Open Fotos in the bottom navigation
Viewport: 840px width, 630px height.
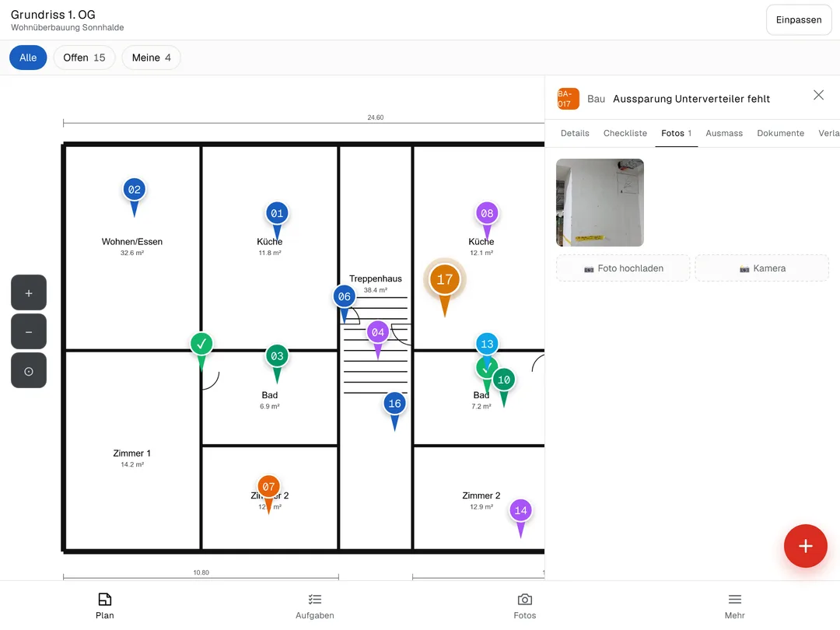(x=525, y=606)
